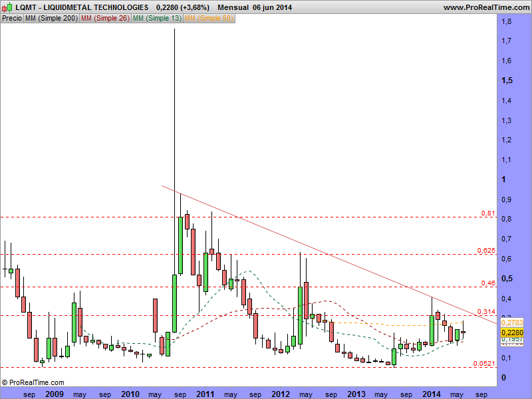Click the 2012 year label on time axis

281,394
